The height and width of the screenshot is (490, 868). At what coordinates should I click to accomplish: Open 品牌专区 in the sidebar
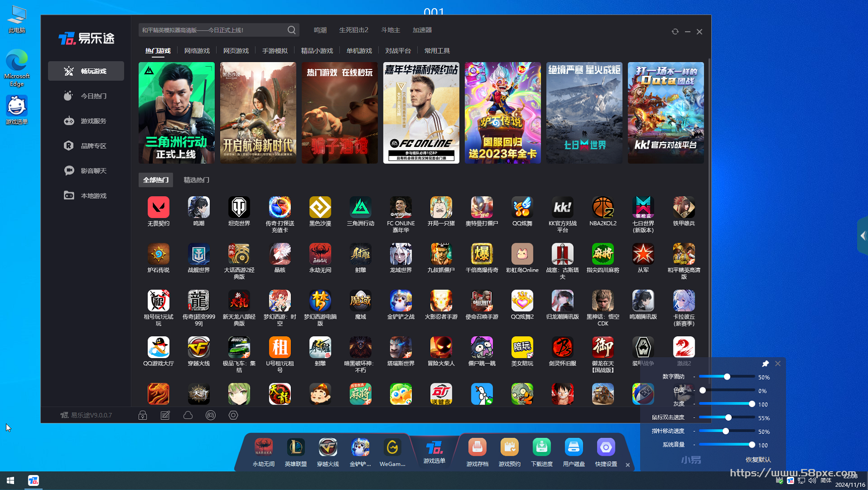[86, 146]
